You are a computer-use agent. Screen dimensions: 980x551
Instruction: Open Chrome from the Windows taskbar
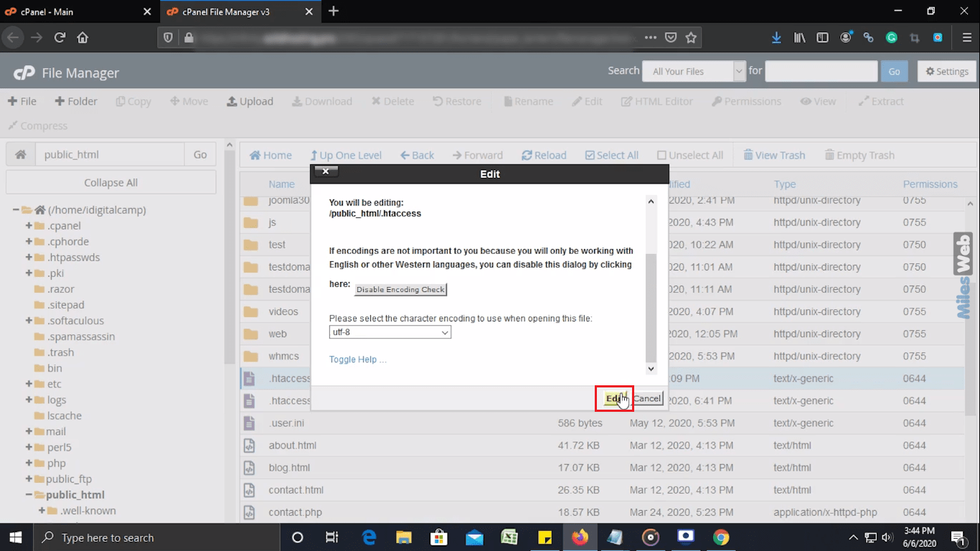pos(721,537)
